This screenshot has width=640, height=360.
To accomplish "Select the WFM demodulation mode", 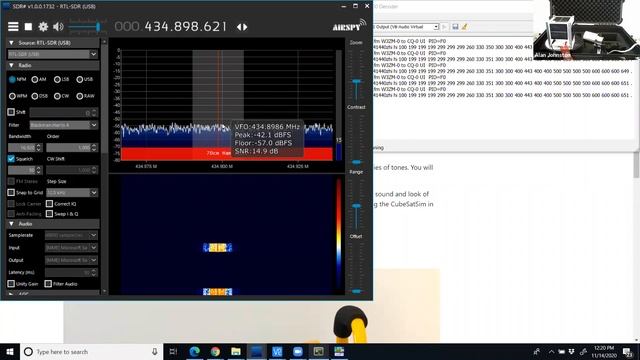I will (x=12, y=96).
